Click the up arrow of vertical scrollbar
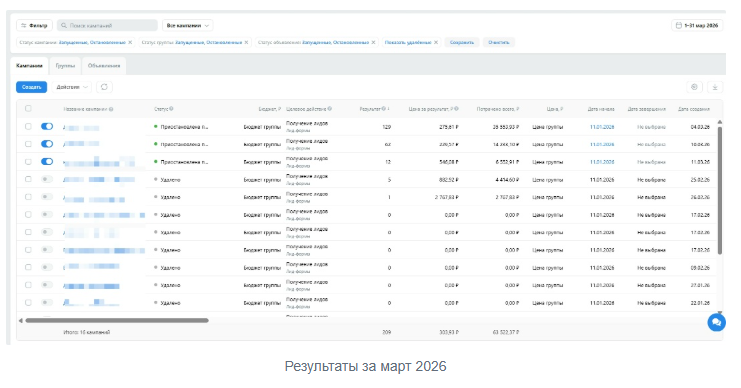Image resolution: width=741 pixels, height=388 pixels. click(x=720, y=122)
